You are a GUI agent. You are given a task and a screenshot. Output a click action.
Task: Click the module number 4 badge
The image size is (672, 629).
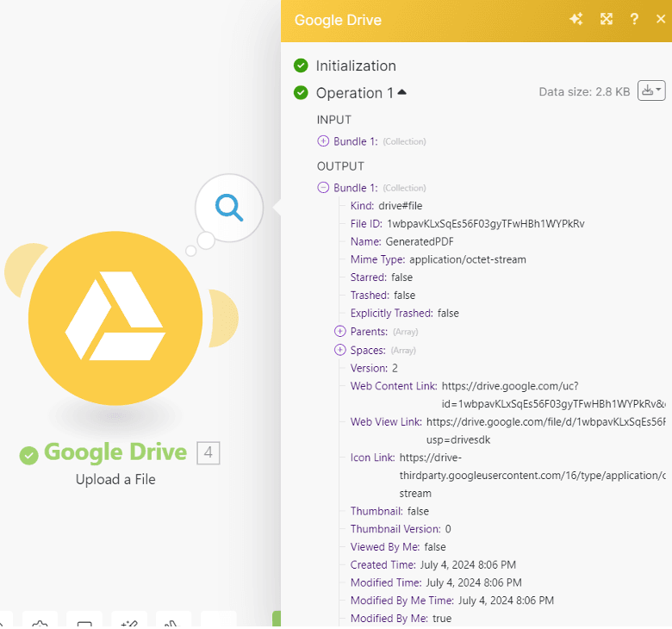tap(208, 453)
